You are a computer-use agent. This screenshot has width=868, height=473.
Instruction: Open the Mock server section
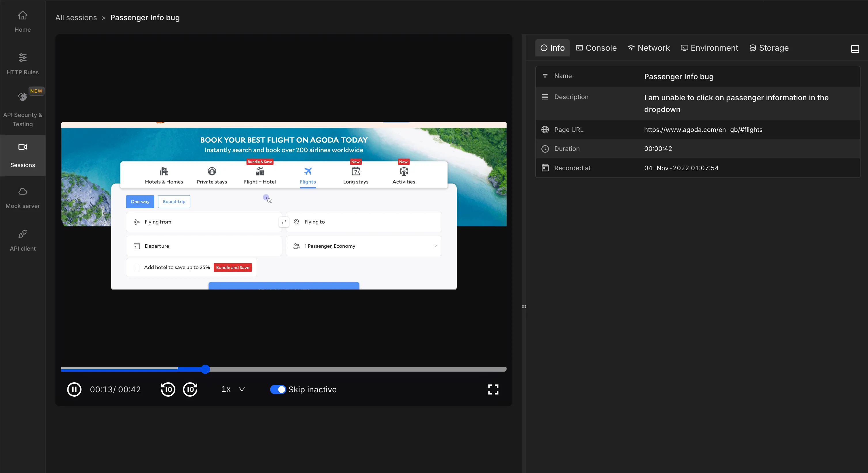pos(22,198)
